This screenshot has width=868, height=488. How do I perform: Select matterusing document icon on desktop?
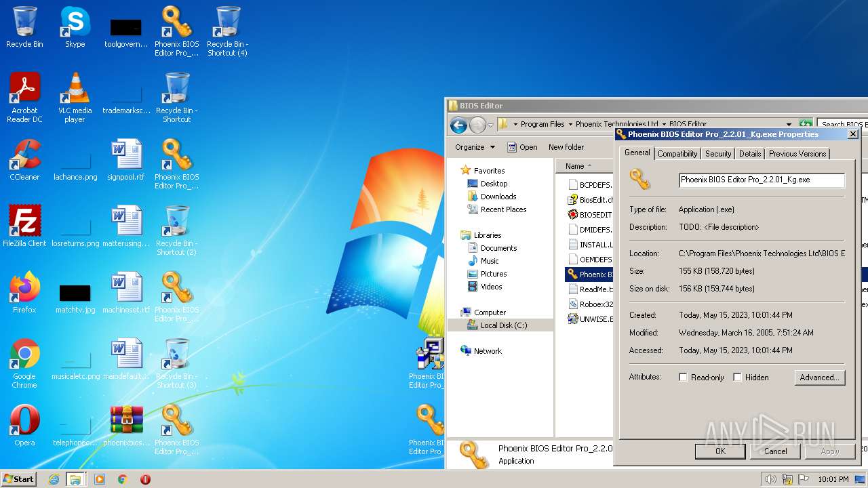pos(126,226)
